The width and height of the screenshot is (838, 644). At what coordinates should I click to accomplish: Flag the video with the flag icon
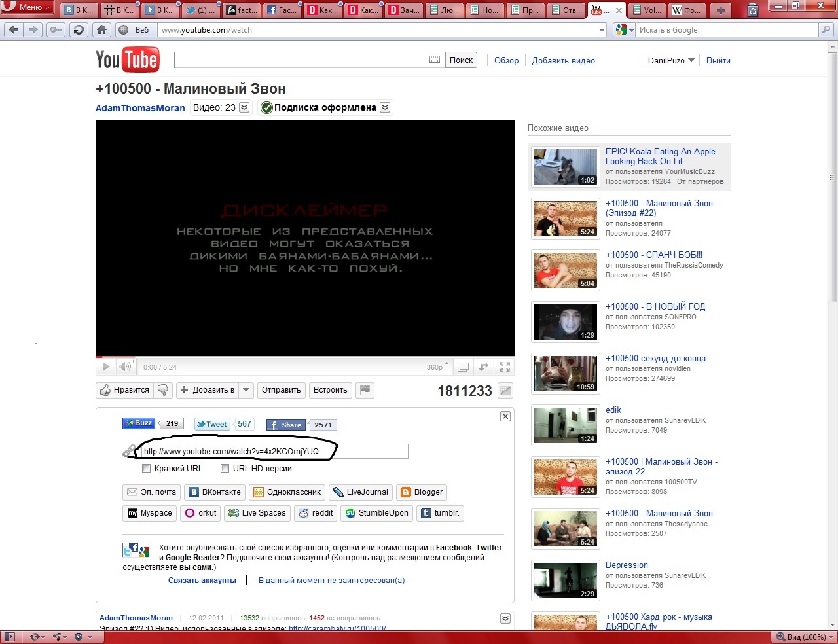tap(365, 390)
